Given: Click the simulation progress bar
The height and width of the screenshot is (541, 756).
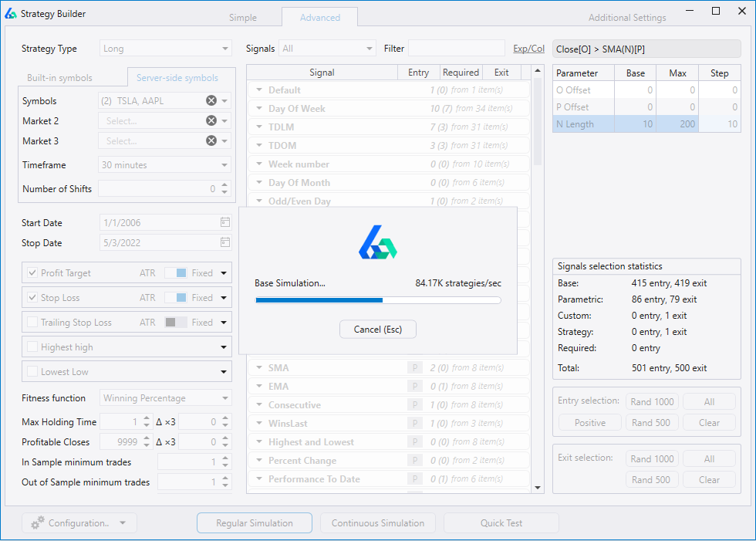Looking at the screenshot, I should coord(378,299).
